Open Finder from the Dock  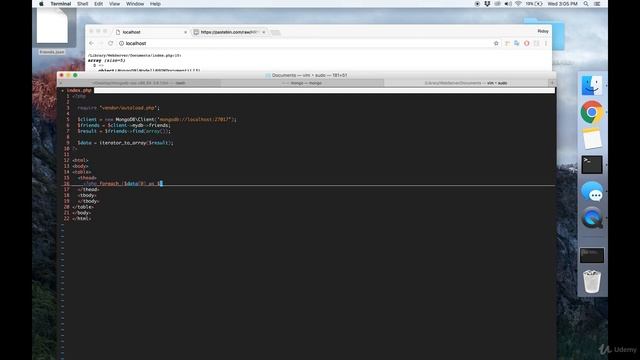591,85
